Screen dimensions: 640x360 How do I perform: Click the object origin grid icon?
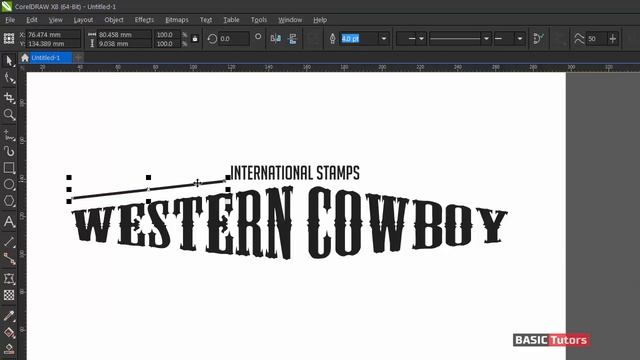click(9, 39)
